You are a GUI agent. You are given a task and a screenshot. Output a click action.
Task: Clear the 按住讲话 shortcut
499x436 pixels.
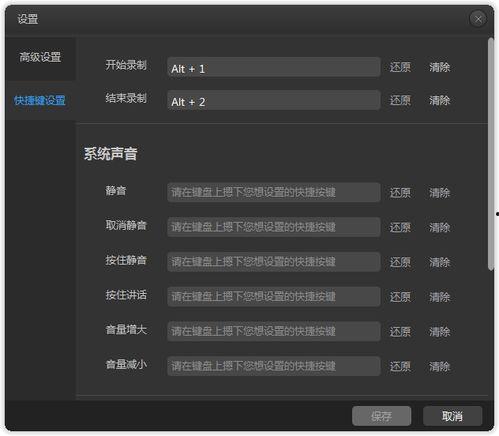point(439,297)
